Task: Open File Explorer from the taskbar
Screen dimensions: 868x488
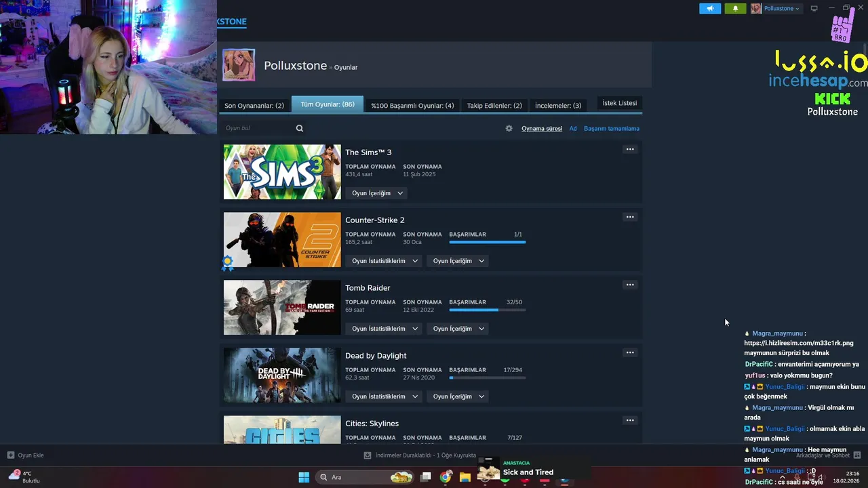Action: [x=465, y=477]
